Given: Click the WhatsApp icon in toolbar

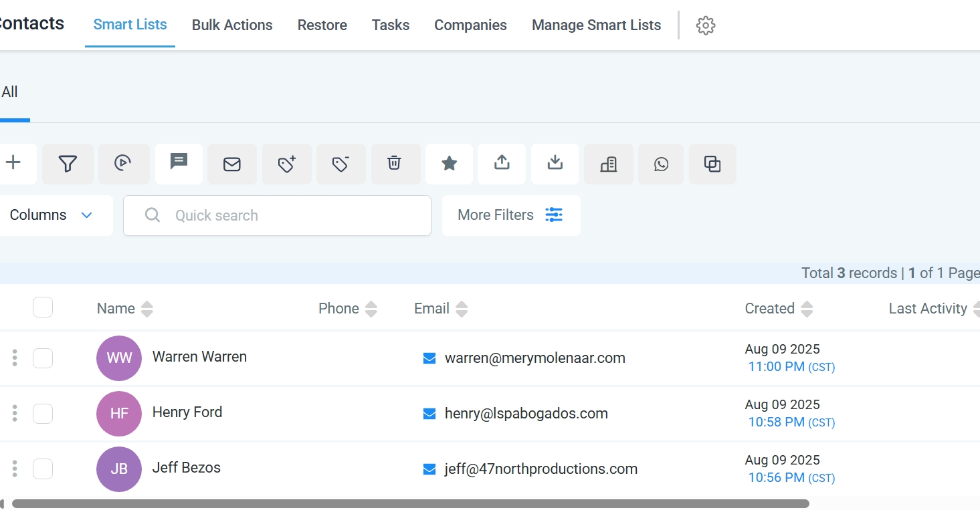Looking at the screenshot, I should pos(661,164).
